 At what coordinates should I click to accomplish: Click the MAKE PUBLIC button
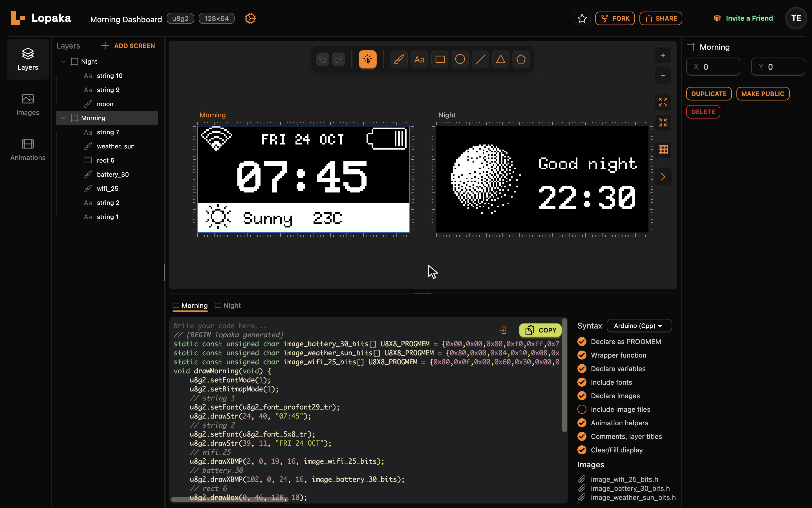tap(763, 94)
